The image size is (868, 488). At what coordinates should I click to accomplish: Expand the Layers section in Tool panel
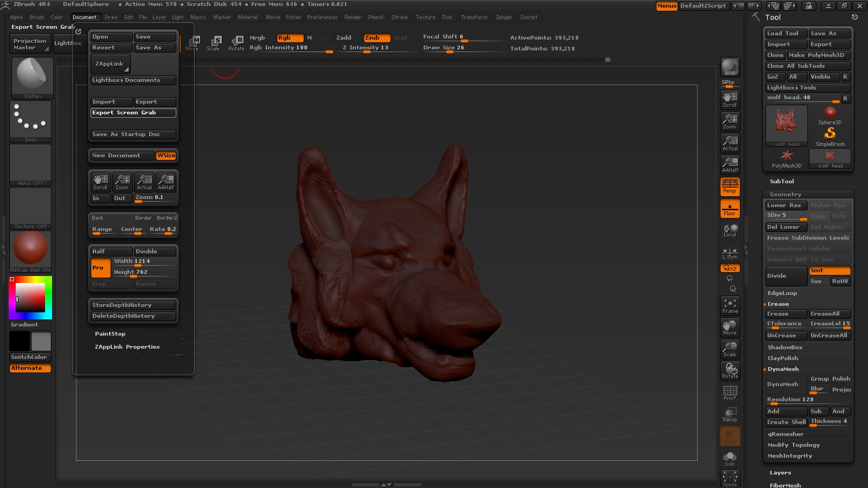[x=780, y=473]
